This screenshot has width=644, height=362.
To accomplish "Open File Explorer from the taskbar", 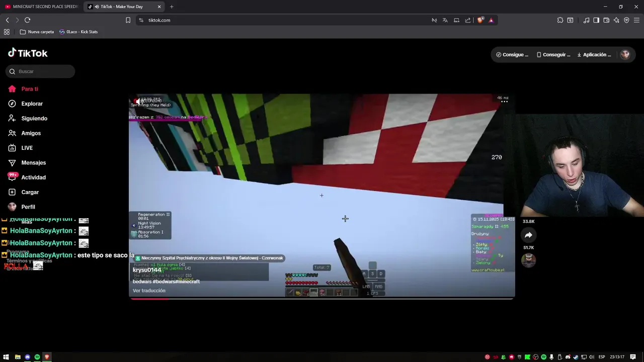I will pos(18,357).
